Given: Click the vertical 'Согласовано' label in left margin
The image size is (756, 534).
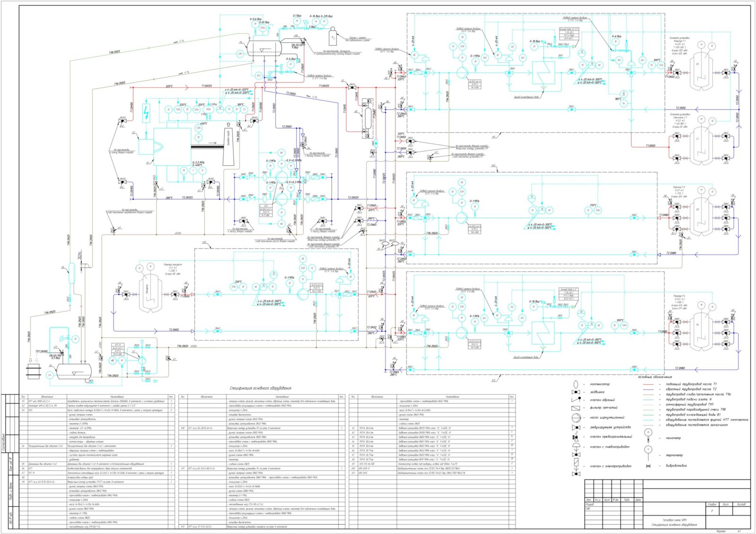Looking at the screenshot, I should (4, 442).
